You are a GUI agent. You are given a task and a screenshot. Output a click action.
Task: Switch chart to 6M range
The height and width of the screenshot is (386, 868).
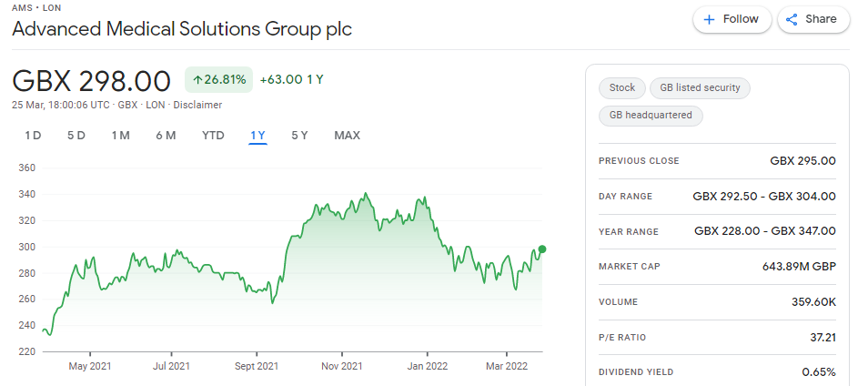166,135
